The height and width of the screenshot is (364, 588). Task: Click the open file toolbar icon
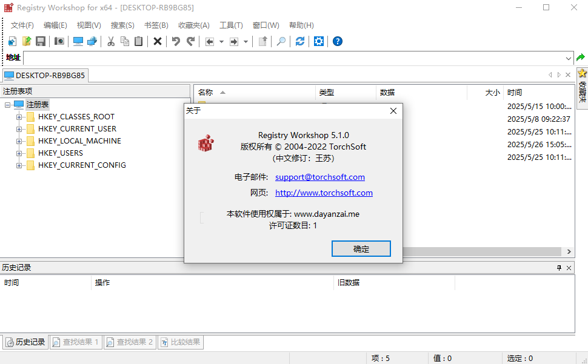(x=27, y=41)
